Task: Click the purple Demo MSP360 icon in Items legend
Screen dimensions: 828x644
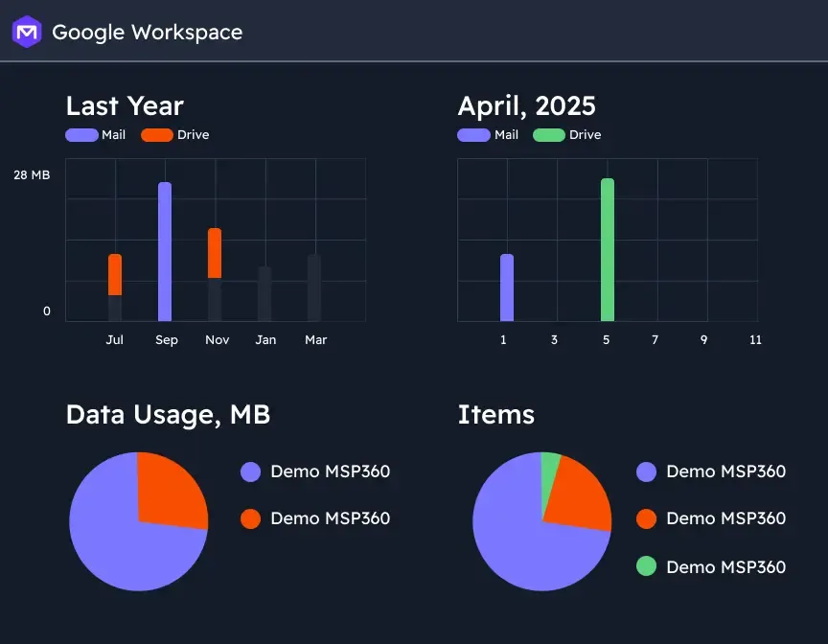Action: tap(646, 471)
